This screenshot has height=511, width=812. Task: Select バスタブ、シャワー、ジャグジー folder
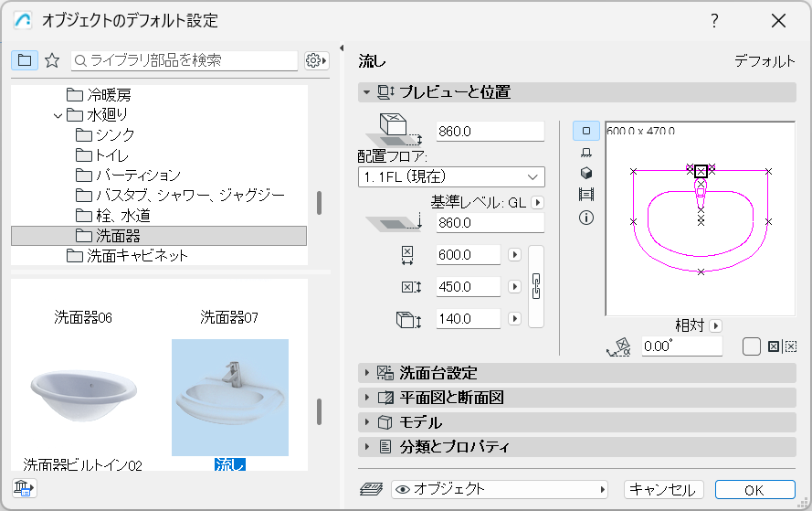[180, 196]
